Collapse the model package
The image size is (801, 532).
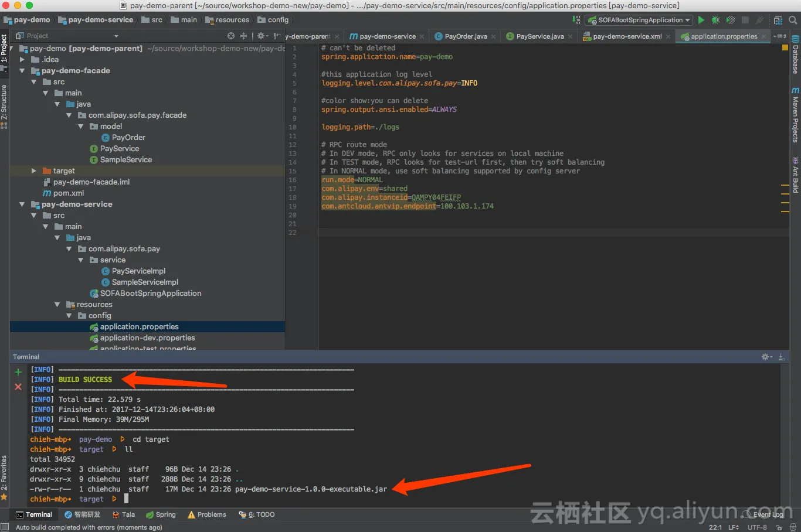point(81,126)
